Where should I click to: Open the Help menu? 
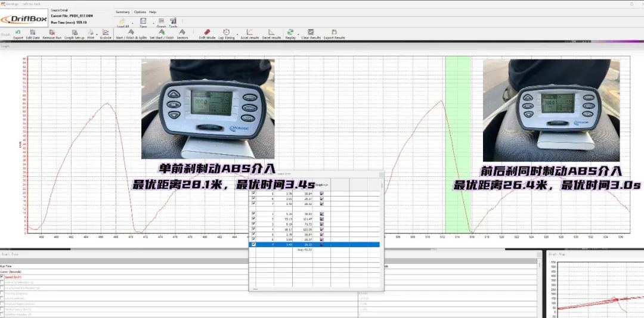click(153, 13)
